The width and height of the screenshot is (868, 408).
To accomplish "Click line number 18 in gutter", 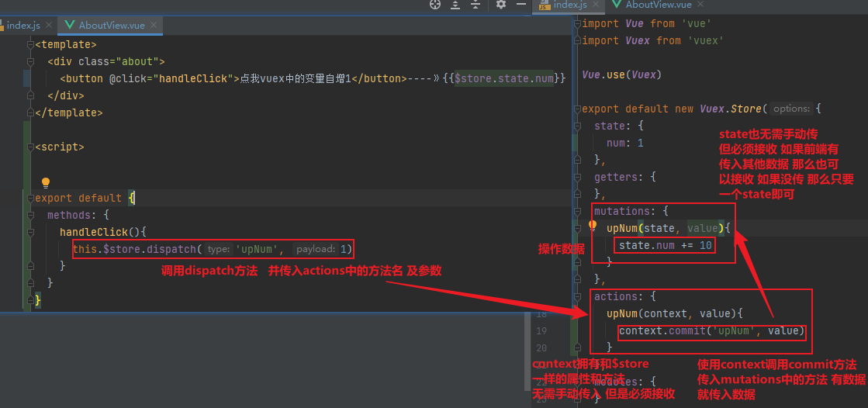I will pyautogui.click(x=542, y=314).
